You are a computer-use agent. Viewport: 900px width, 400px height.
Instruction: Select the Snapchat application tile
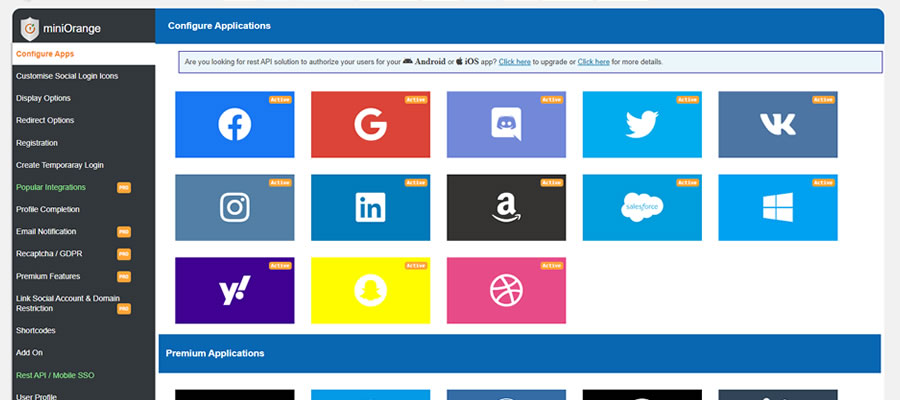pos(370,290)
